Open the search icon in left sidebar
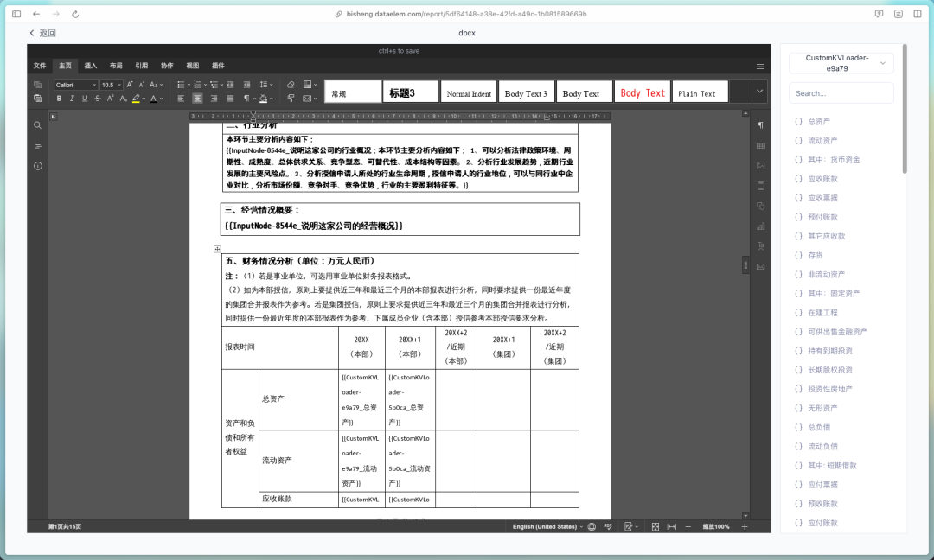Viewport: 934px width, 560px height. click(x=37, y=125)
